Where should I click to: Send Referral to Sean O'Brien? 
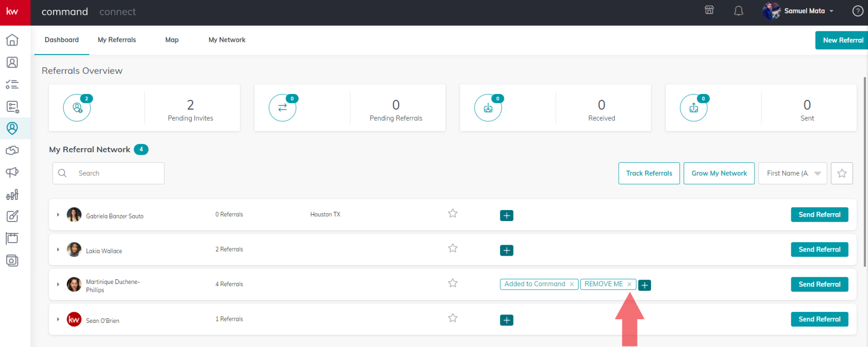tap(819, 319)
